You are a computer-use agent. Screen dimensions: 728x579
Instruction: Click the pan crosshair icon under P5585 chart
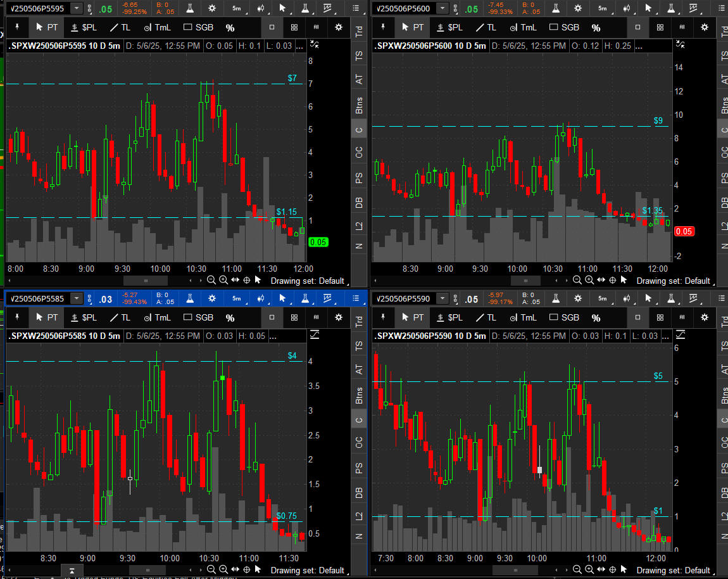246,569
